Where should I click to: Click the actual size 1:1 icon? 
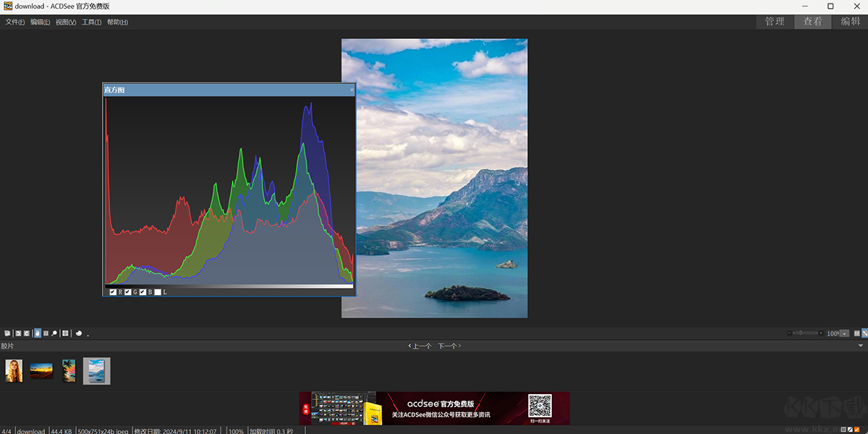pyautogui.click(x=857, y=333)
